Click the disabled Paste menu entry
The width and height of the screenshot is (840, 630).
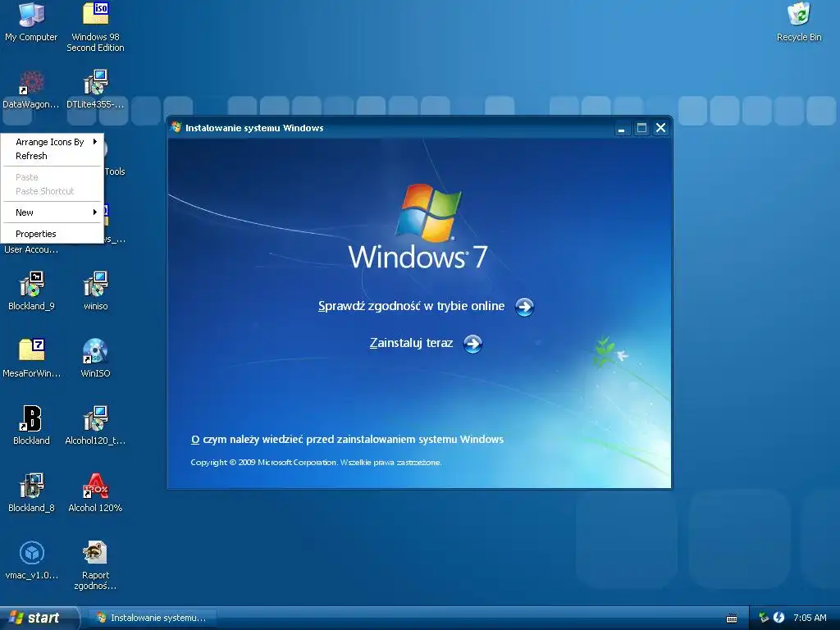(52, 177)
